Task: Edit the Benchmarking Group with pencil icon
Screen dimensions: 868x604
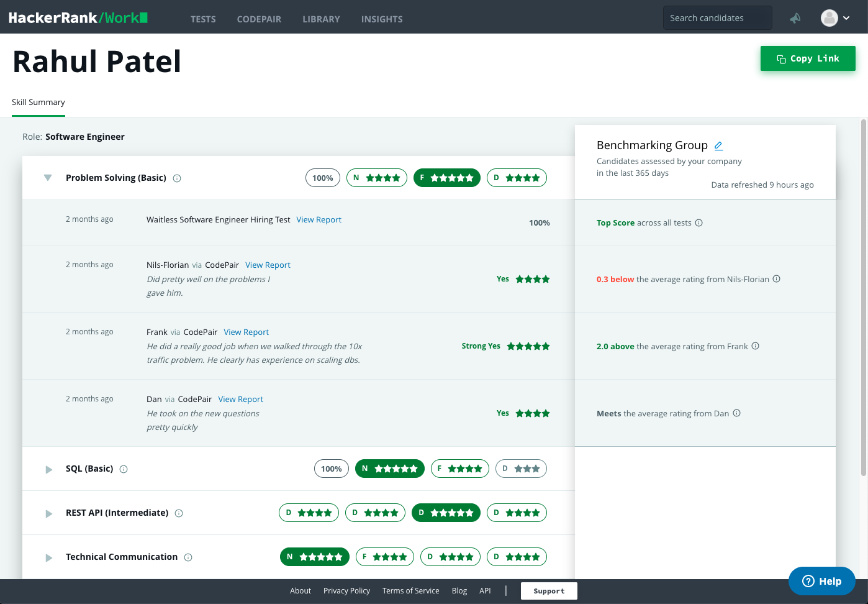Action: pos(718,145)
